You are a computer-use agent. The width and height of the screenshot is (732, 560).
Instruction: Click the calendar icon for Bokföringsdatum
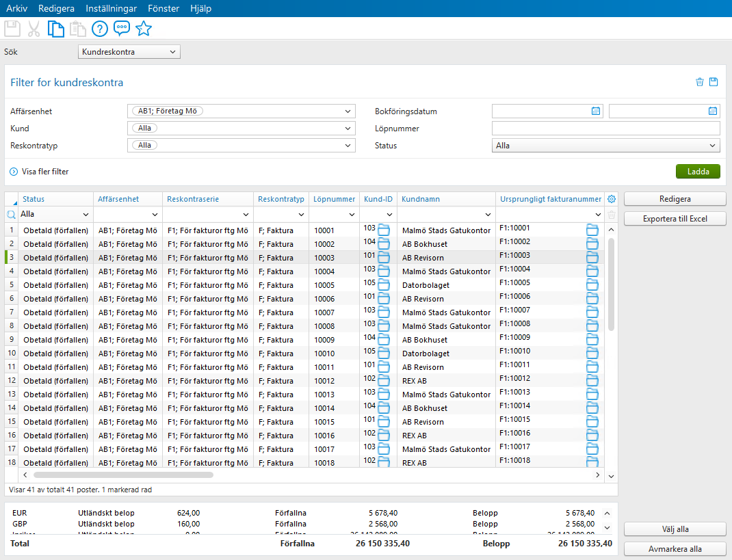point(595,110)
